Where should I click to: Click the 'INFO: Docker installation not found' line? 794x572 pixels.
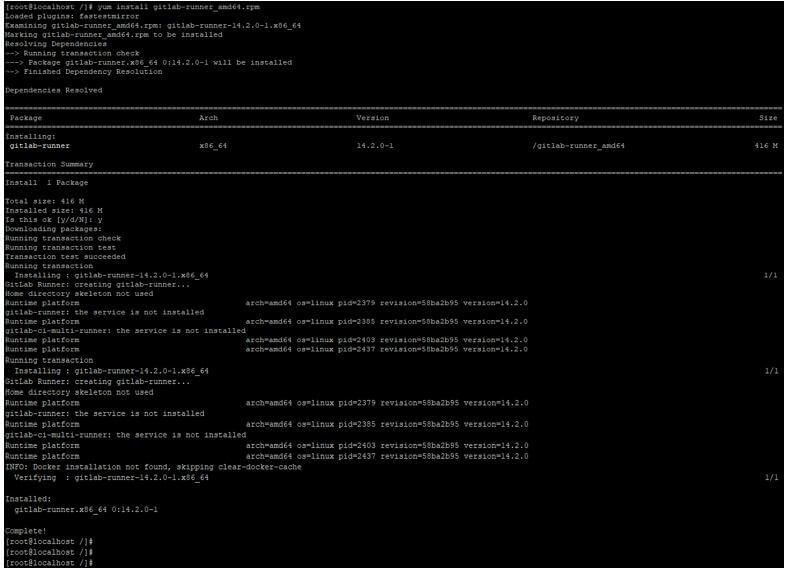click(x=153, y=467)
